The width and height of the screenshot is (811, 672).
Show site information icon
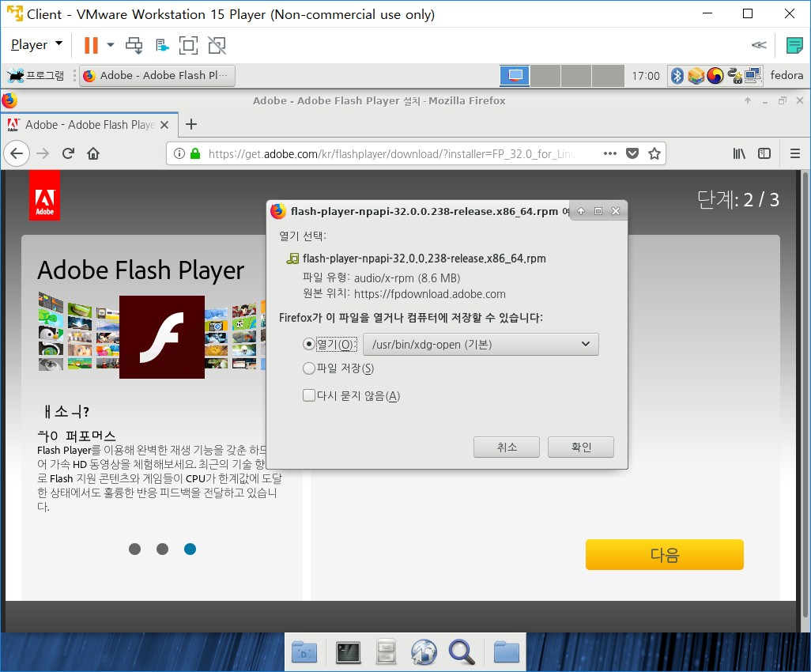[x=179, y=153]
